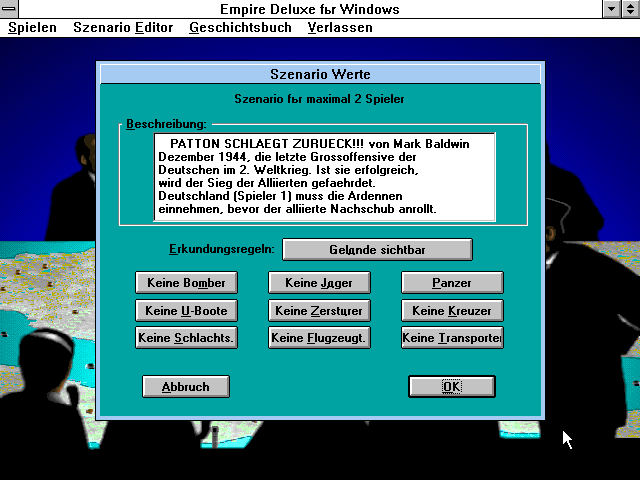The image size is (640, 480).
Task: Click the maximize/restore arrows button
Action: [631, 9]
